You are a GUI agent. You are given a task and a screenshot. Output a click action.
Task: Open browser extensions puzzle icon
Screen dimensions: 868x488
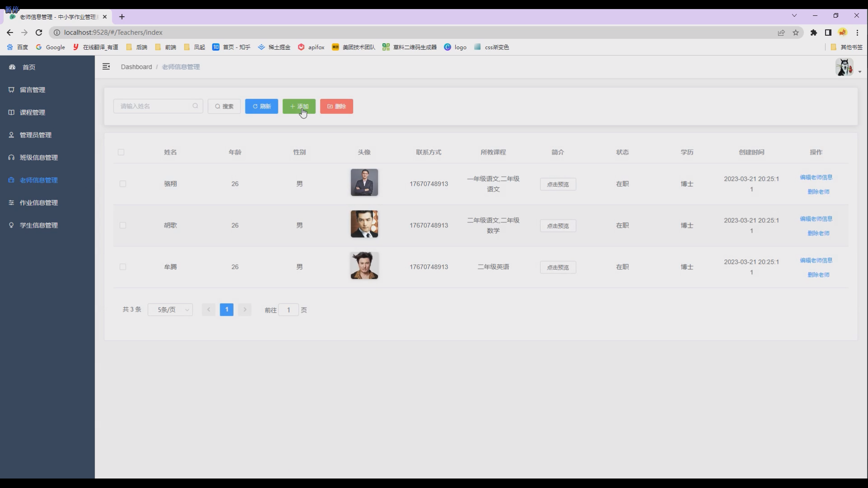pos(814,33)
